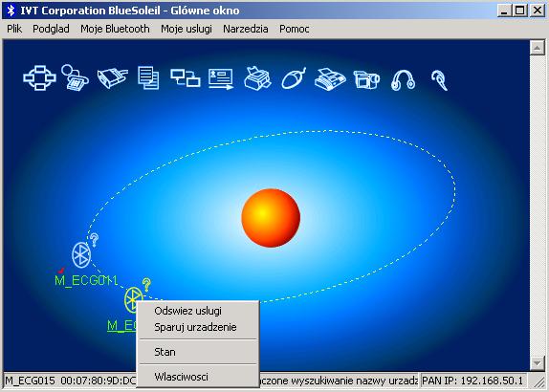Image resolution: width=549 pixels, height=392 pixels.
Task: Select the fax service icon
Action: [330, 79]
